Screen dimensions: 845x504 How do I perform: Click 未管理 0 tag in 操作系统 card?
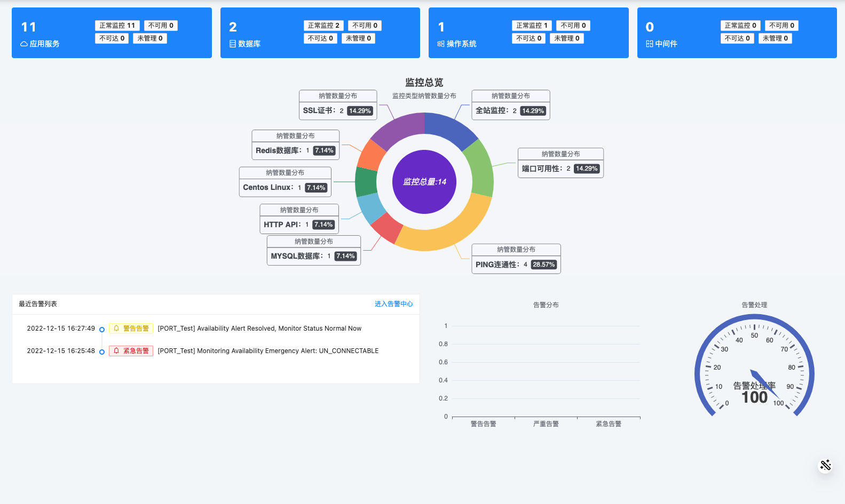(x=567, y=38)
